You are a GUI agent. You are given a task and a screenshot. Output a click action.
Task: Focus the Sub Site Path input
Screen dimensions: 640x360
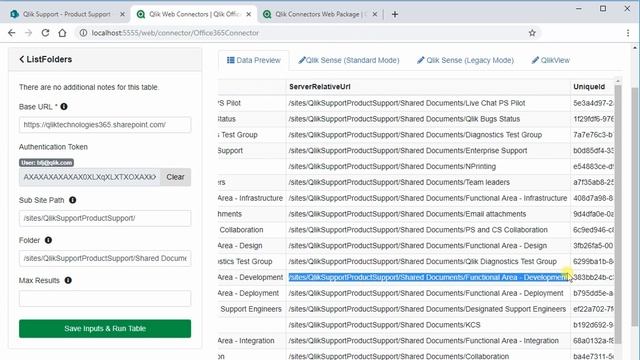[x=105, y=218]
